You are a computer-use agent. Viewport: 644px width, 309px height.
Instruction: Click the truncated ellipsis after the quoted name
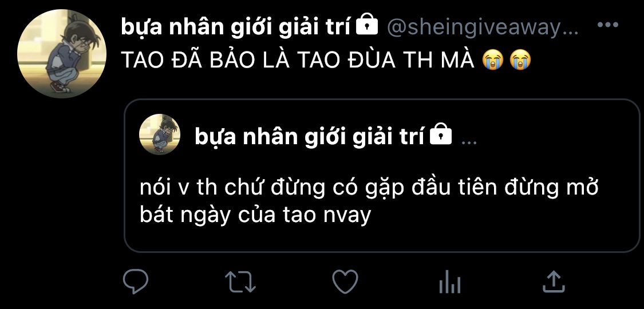tap(469, 142)
